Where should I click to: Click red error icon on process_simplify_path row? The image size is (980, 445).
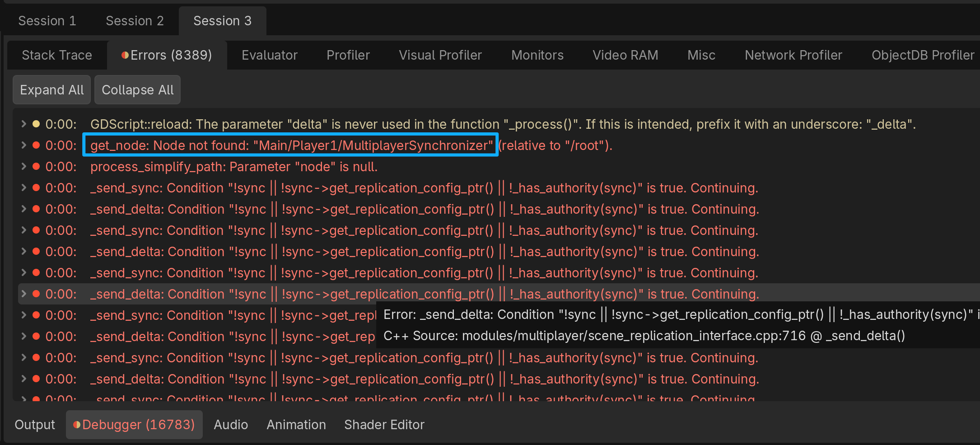(36, 166)
